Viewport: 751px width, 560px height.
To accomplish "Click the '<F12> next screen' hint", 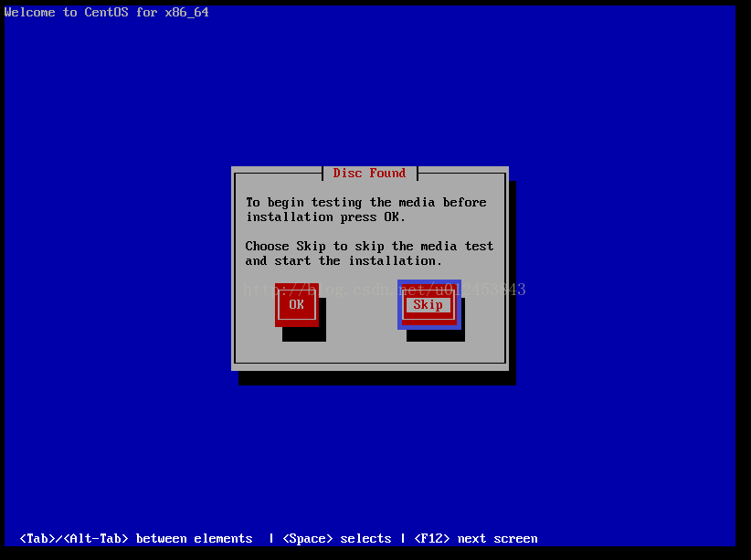I will [x=476, y=538].
